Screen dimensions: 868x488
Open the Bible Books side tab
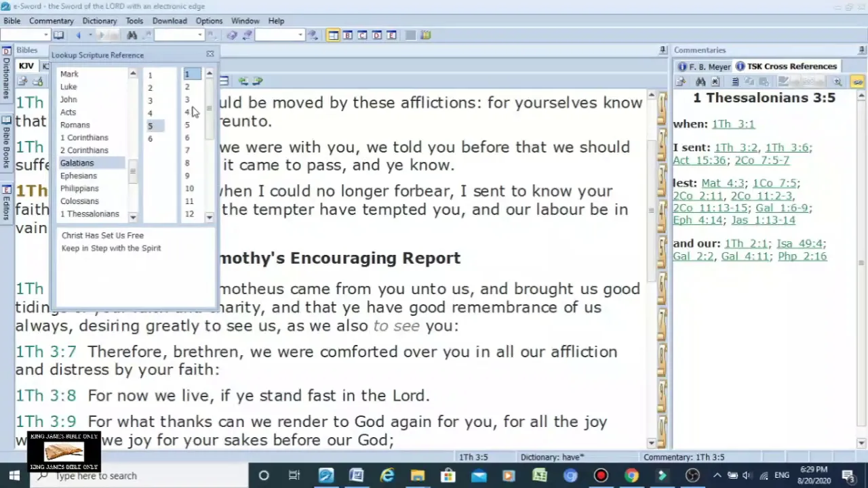[6, 142]
